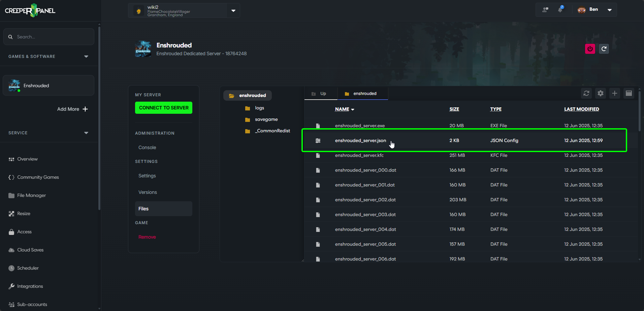
Task: Click the left sidebar scrollbar
Action: tap(99, 118)
